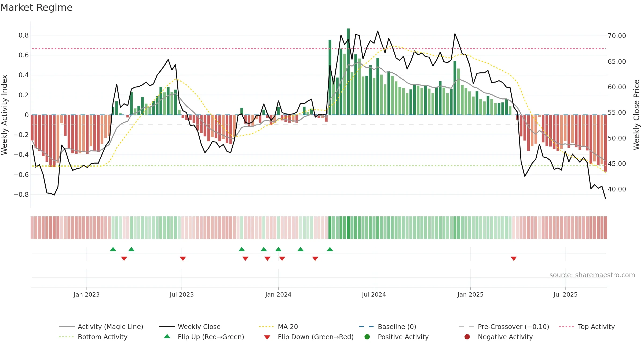The image size is (644, 362).
Task: Toggle the Flip Up (Red→Green) legend entry
Action: [x=204, y=337]
